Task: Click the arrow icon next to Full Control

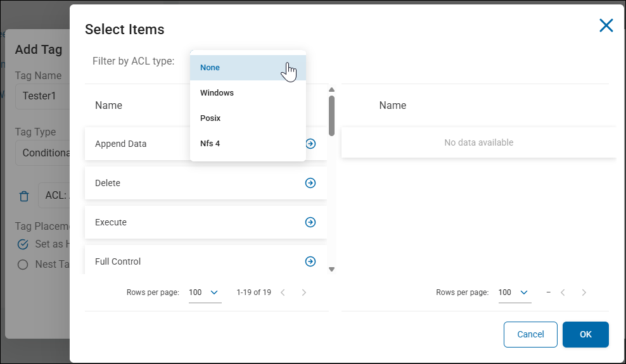Action: coord(310,261)
